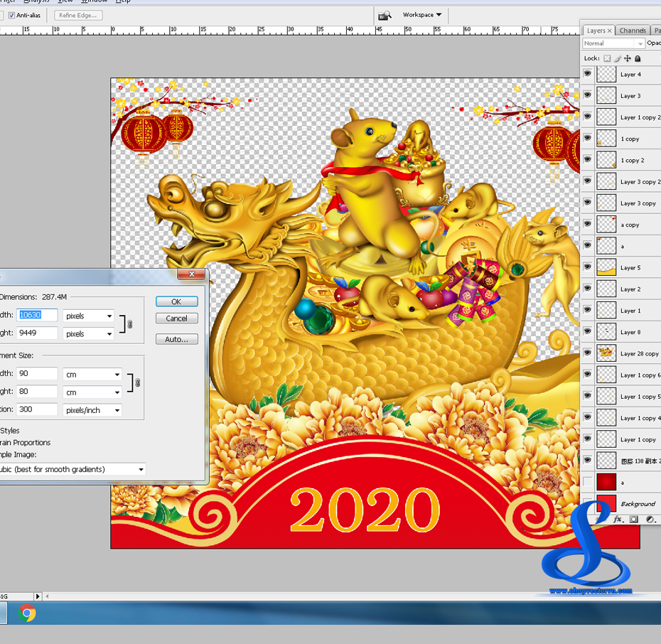Select the Lock transparent pixels icon
The width and height of the screenshot is (661, 644).
(607, 58)
